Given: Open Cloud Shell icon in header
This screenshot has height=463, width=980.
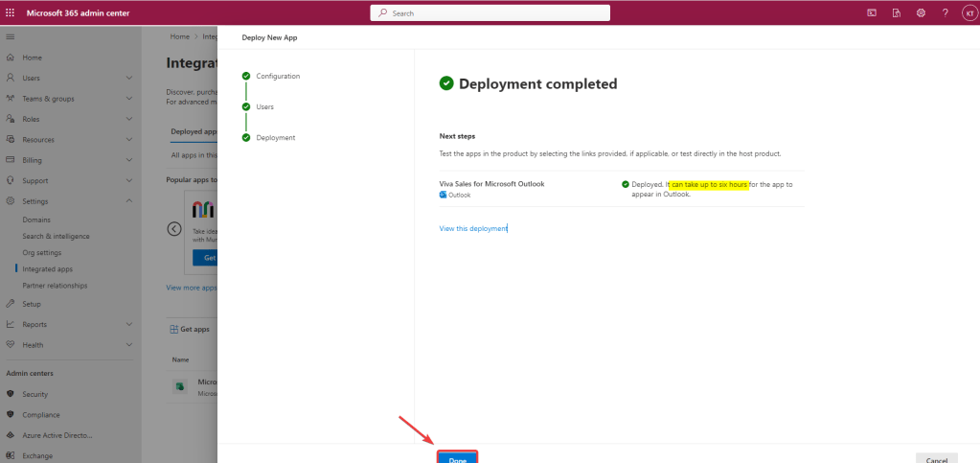Looking at the screenshot, I should (872, 12).
